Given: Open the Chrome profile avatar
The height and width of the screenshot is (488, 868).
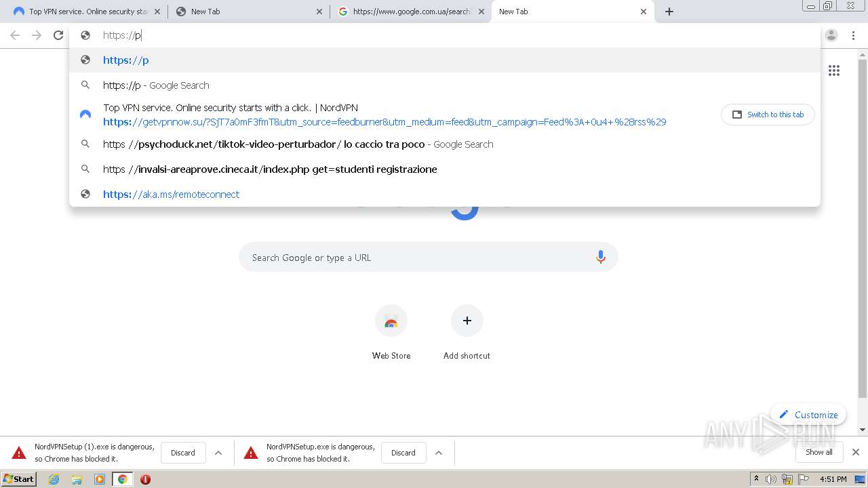Looking at the screenshot, I should (831, 35).
